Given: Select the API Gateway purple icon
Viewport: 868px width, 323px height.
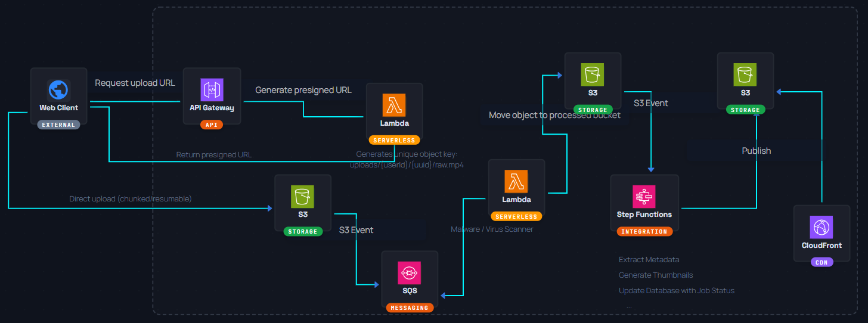Looking at the screenshot, I should pos(212,91).
